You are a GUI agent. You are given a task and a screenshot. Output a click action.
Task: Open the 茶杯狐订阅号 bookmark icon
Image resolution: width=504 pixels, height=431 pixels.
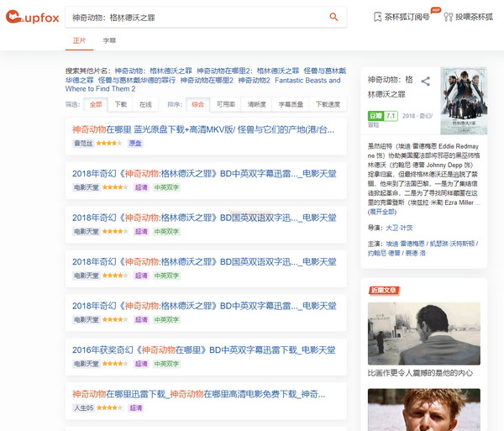[378, 17]
